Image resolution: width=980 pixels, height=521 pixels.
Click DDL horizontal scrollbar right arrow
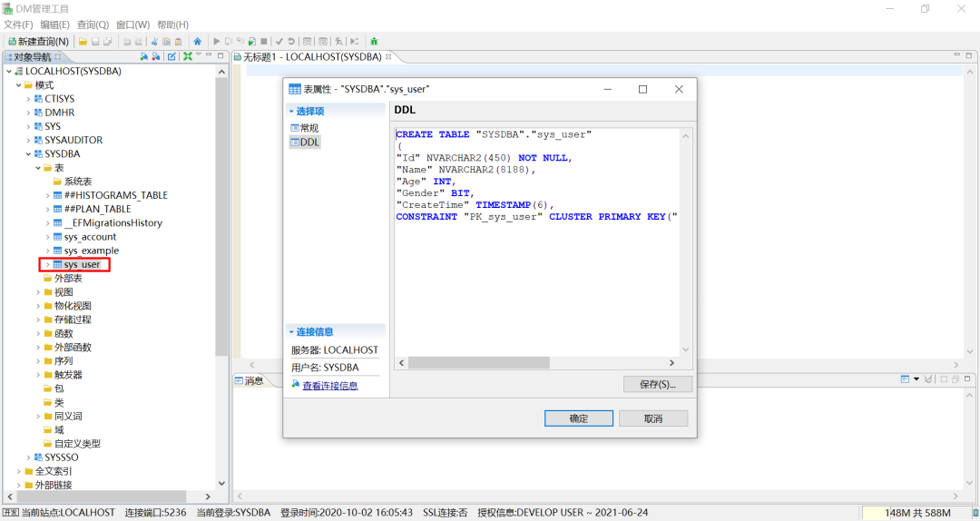671,363
